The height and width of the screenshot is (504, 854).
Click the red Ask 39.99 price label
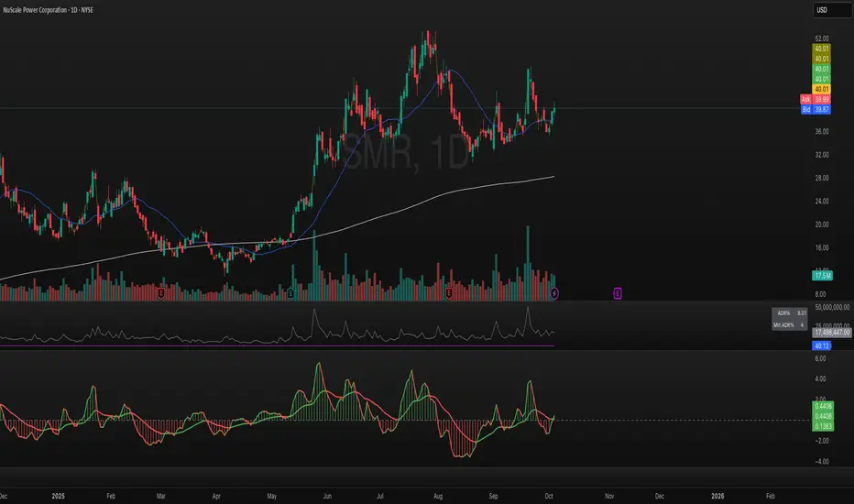[816, 99]
